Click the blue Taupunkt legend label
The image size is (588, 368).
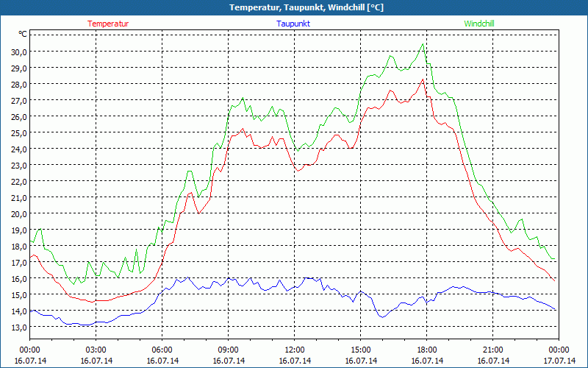coord(293,24)
